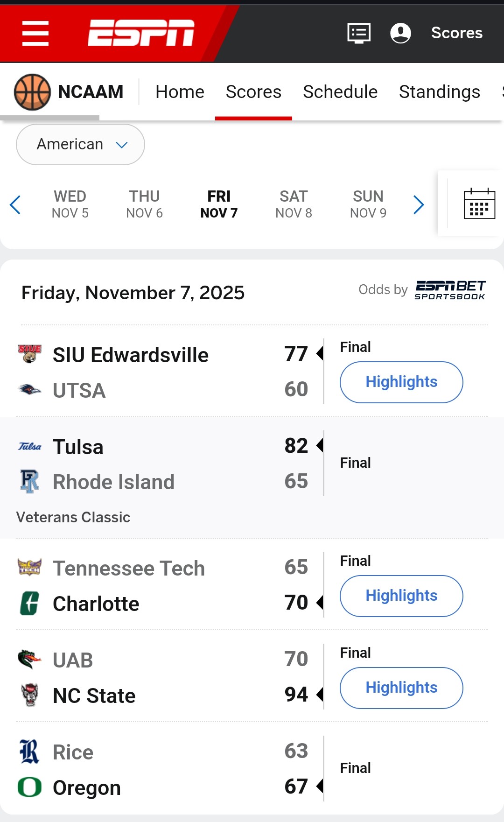This screenshot has width=504, height=822.
Task: Click the Charlotte team logo
Action: pos(29,603)
